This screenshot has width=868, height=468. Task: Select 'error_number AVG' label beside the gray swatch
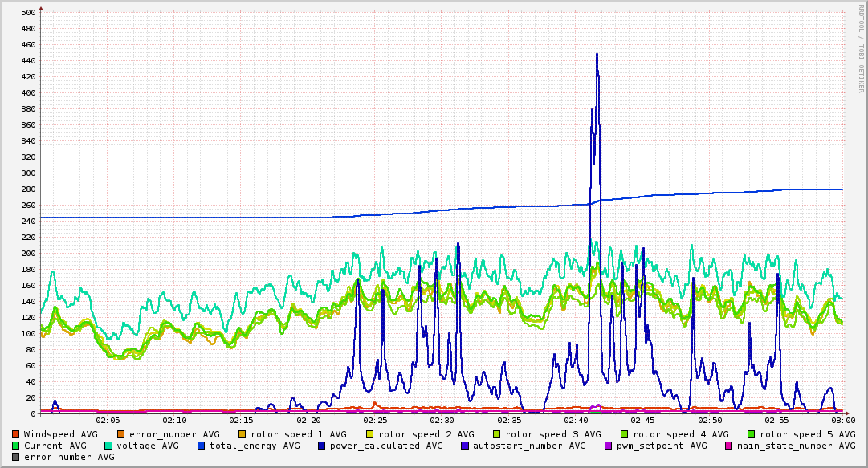[x=69, y=458]
